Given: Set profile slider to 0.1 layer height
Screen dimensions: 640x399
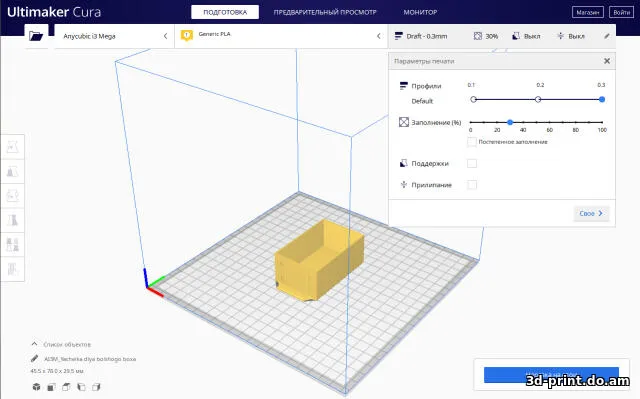Looking at the screenshot, I should pos(473,99).
